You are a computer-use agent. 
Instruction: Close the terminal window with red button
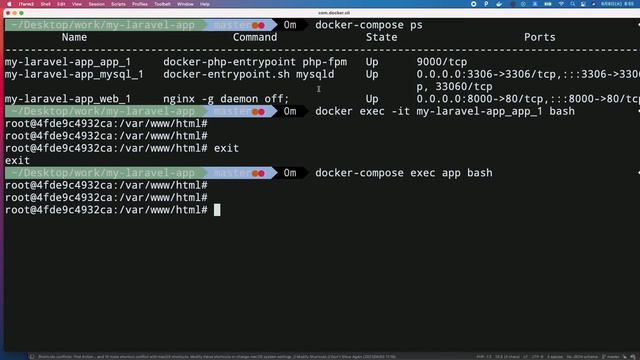point(8,13)
